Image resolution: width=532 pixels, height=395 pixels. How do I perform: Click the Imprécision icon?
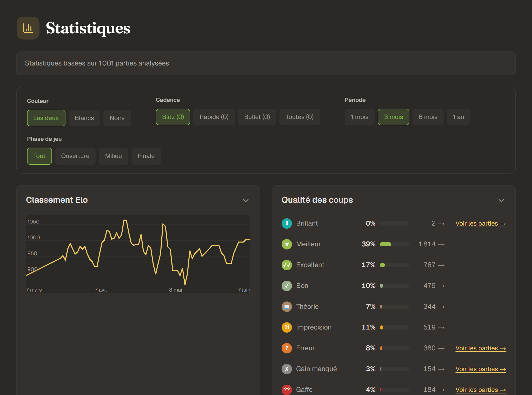pos(287,327)
